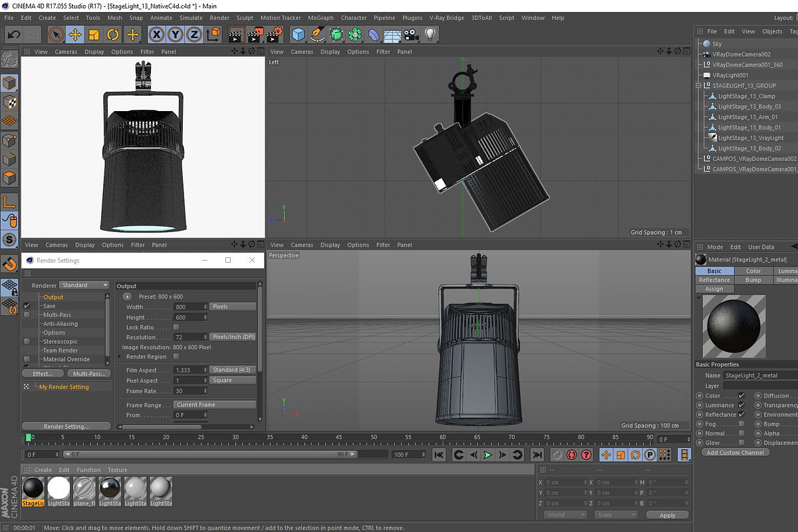Switch to Texture mode in left sidebar
798x532 pixels.
[9, 102]
